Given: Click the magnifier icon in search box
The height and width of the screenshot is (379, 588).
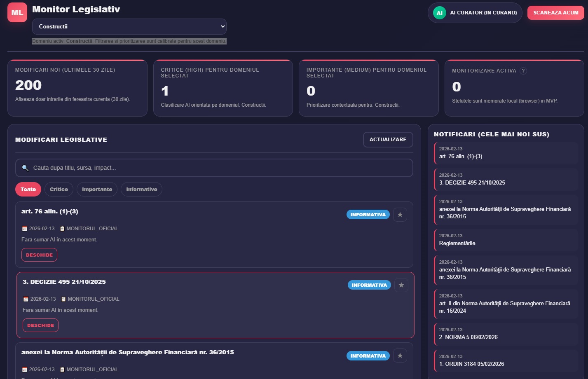Looking at the screenshot, I should coord(25,168).
